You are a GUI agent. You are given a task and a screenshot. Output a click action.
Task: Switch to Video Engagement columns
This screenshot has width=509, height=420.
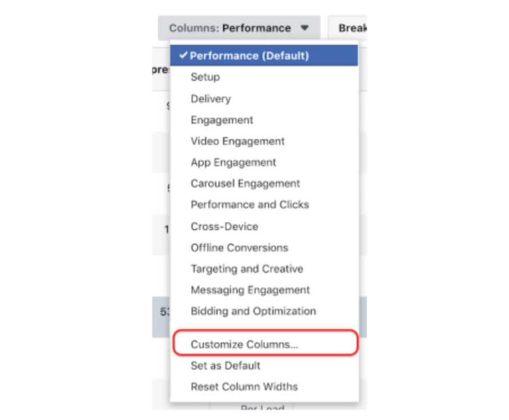tap(238, 141)
